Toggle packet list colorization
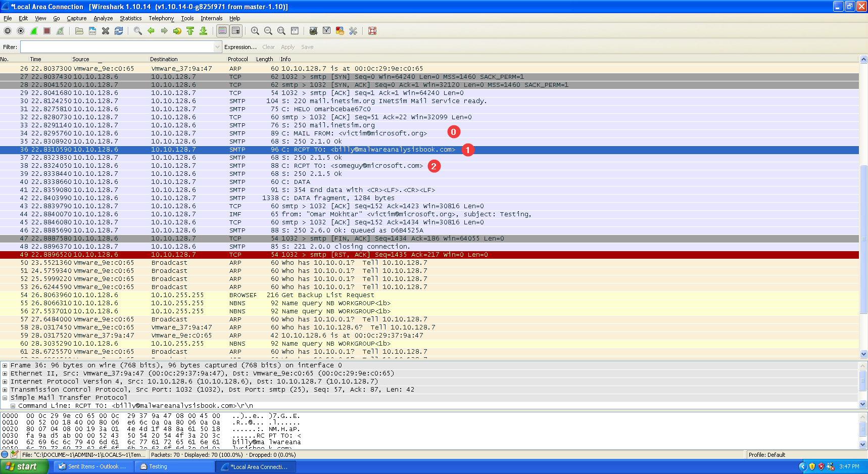The width and height of the screenshot is (868, 474). (222, 31)
